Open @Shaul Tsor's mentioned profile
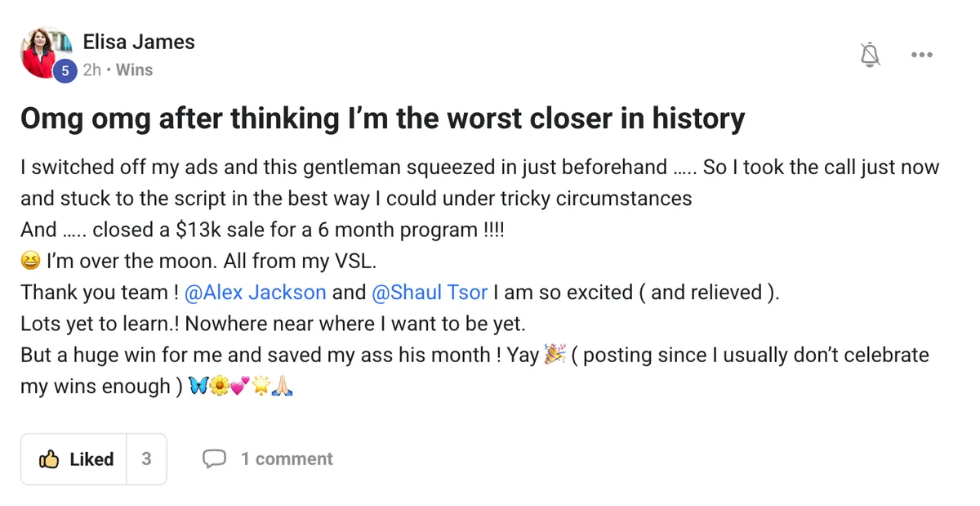 [x=429, y=292]
